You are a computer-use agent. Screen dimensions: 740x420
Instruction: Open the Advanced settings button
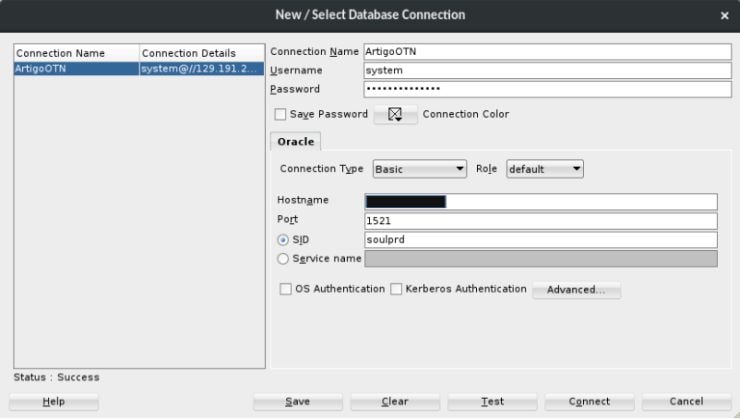point(576,290)
